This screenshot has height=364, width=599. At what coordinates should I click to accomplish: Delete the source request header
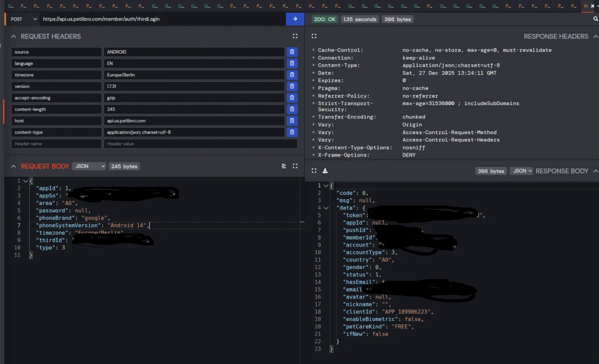point(292,52)
